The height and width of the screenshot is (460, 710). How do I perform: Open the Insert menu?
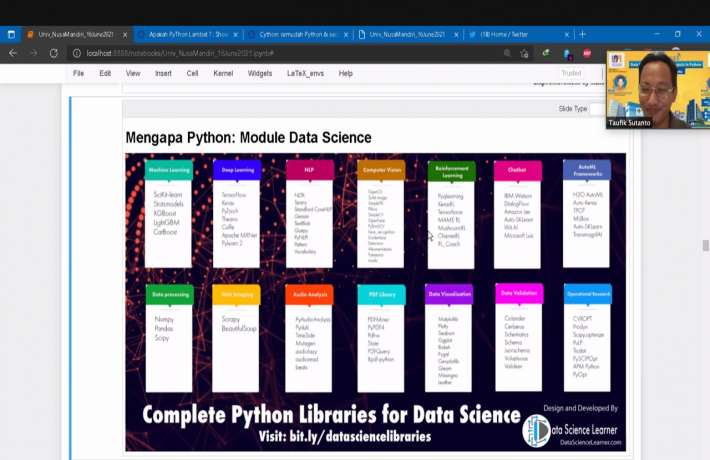pos(163,73)
